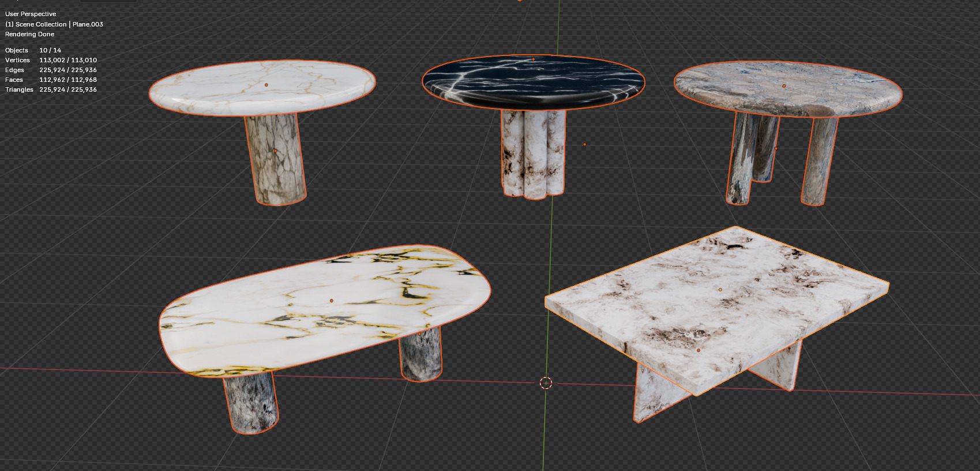Select the back leg of the oval table
Viewport: 980px width, 471px height.
point(420,355)
